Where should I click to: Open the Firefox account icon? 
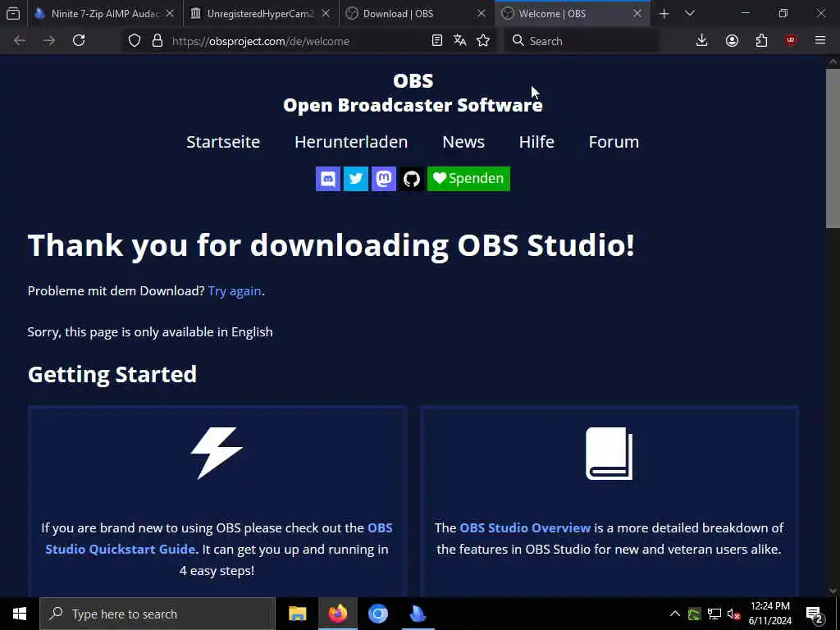pos(732,41)
